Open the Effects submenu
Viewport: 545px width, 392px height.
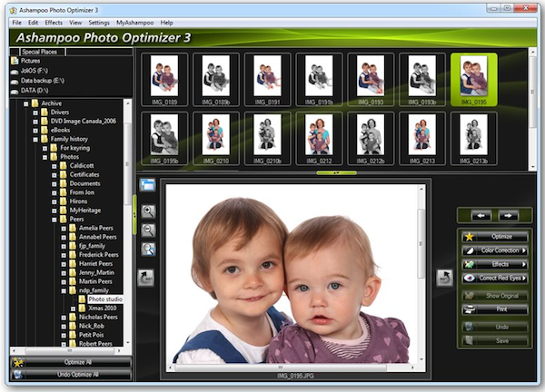495,264
